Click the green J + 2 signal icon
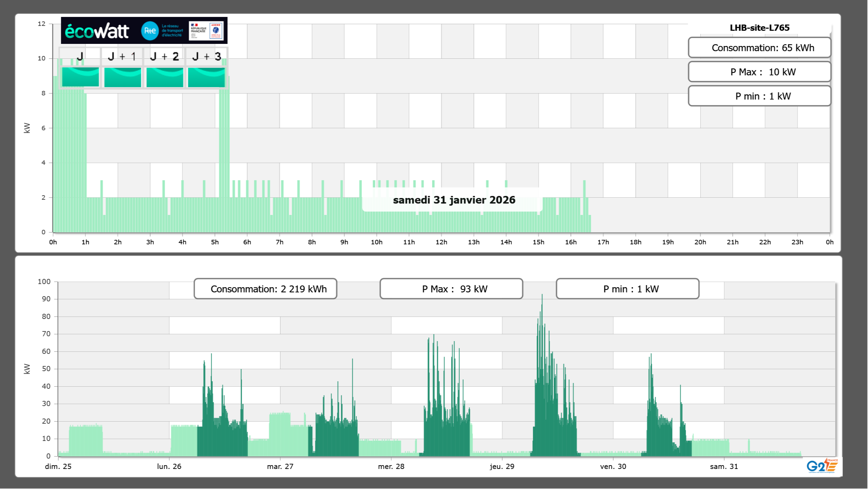This screenshot has height=489, width=868. point(165,77)
